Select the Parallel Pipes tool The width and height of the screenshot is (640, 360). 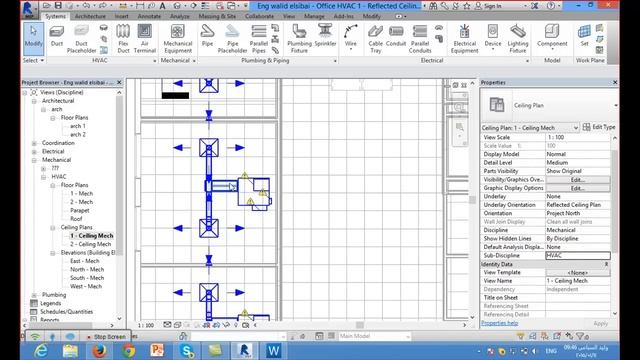click(x=259, y=39)
